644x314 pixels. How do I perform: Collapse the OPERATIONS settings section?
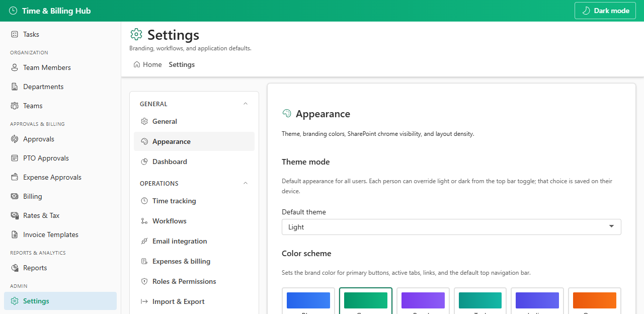[246, 183]
